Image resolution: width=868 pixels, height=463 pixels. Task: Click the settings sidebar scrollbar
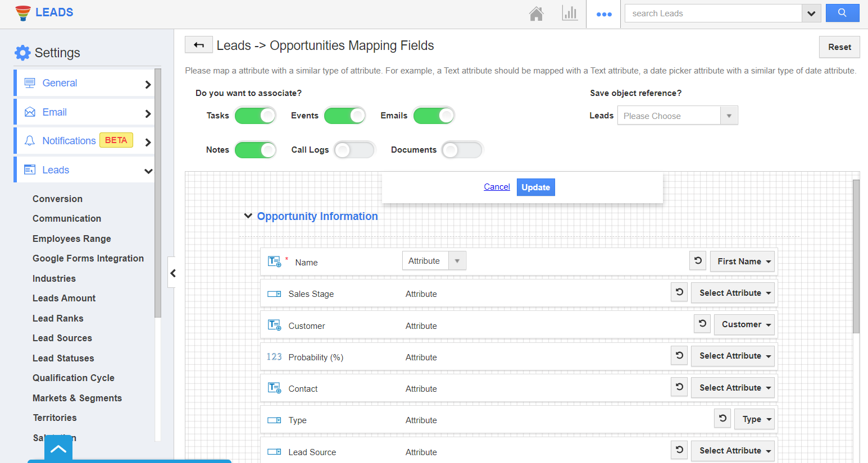(x=158, y=193)
